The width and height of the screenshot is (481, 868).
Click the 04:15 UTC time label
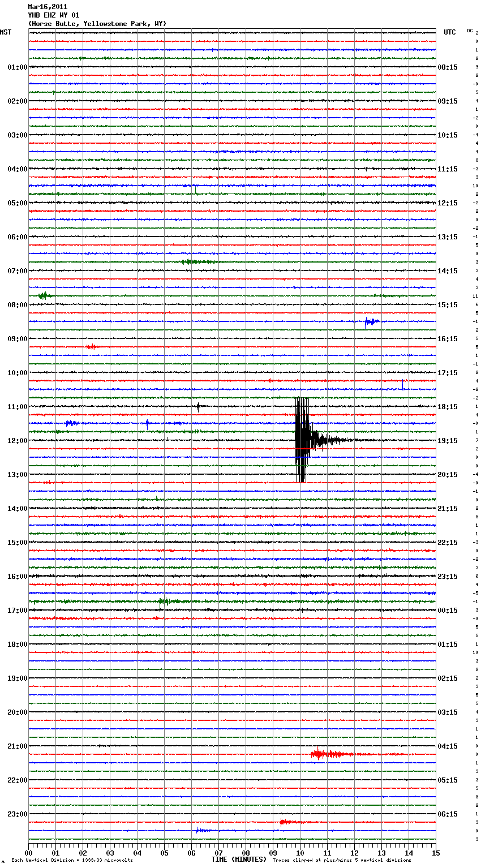pyautogui.click(x=448, y=746)
